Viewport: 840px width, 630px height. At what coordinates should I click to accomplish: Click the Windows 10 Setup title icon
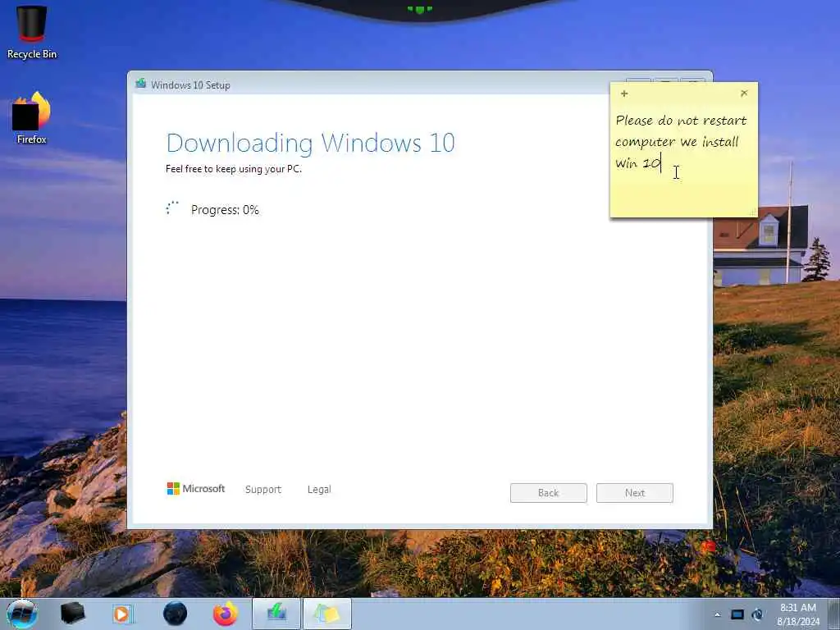tap(141, 84)
